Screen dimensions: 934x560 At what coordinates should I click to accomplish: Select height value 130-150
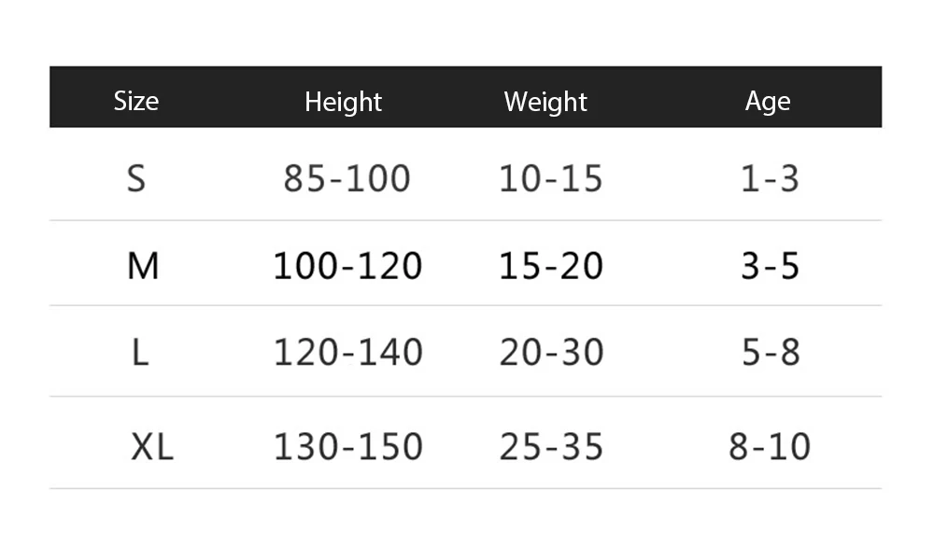click(x=347, y=447)
